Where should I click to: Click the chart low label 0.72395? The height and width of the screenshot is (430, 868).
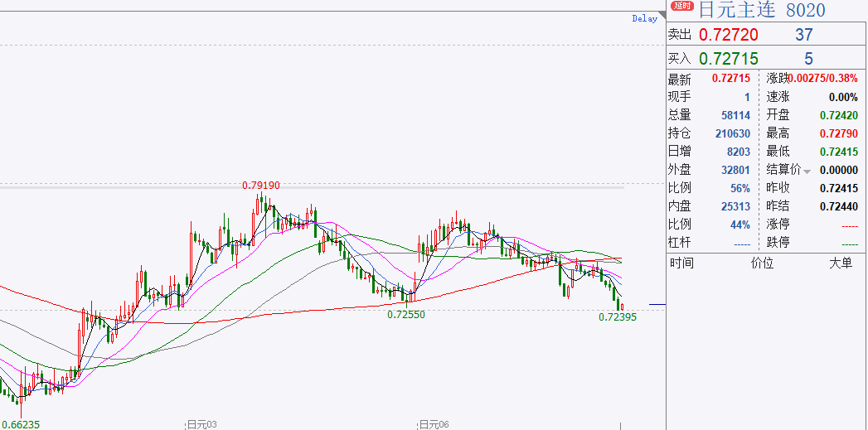pos(618,317)
